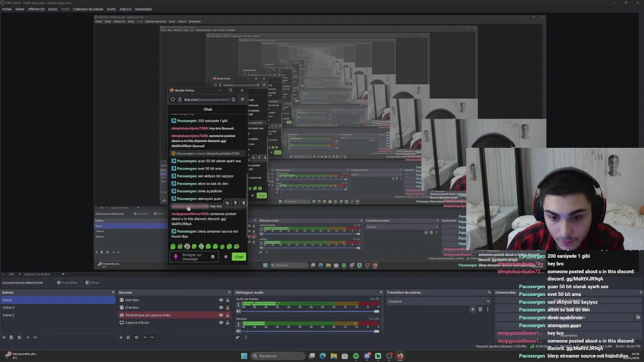
Task: Open advanced audio properties gear in mixer
Action: [237, 337]
